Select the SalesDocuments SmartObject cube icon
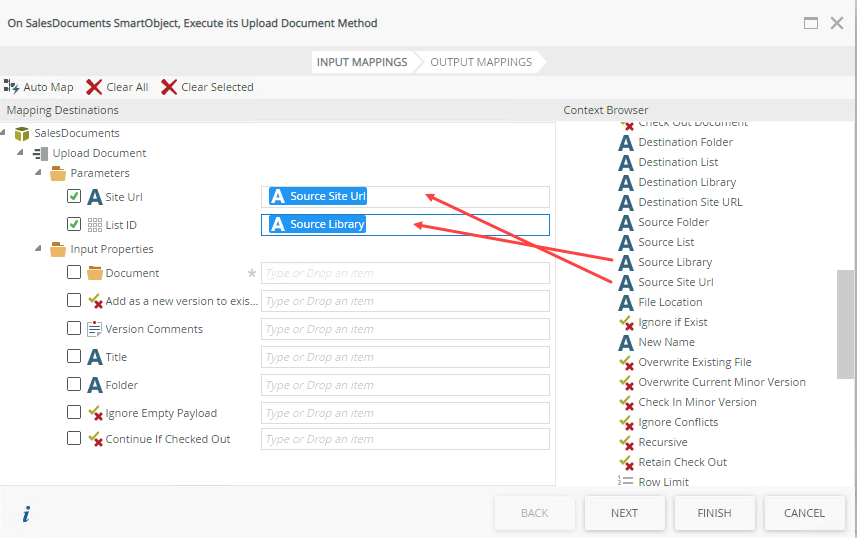857x538 pixels. coord(22,133)
